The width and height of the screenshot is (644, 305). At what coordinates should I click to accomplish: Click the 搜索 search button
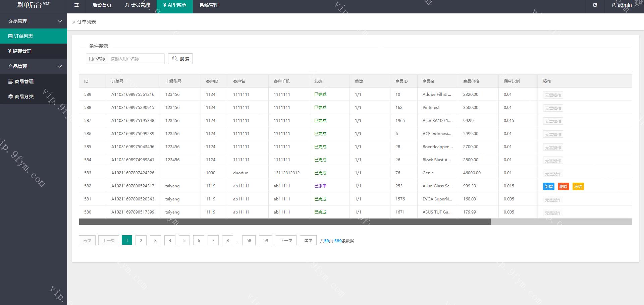(x=180, y=59)
